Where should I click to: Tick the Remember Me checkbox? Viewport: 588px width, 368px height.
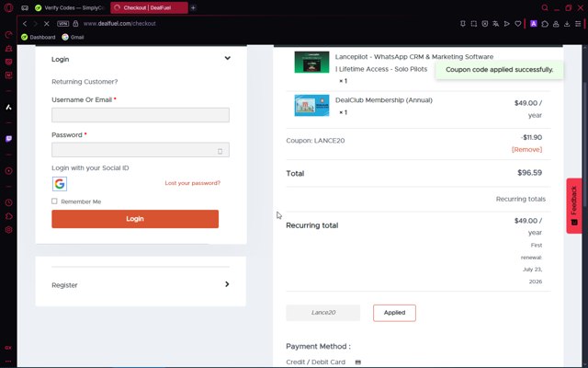[x=54, y=201]
